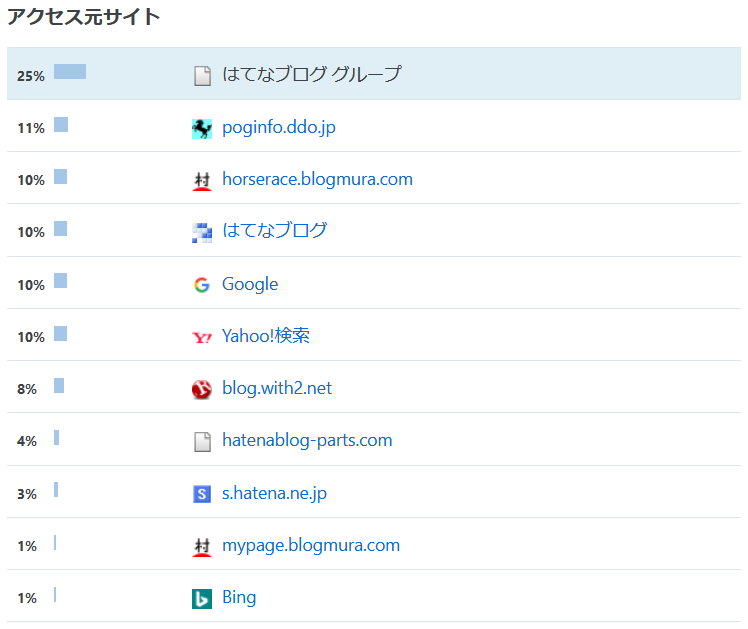
Task: Click the 11% bar for poginfo.ddo.jp
Action: 61,124
